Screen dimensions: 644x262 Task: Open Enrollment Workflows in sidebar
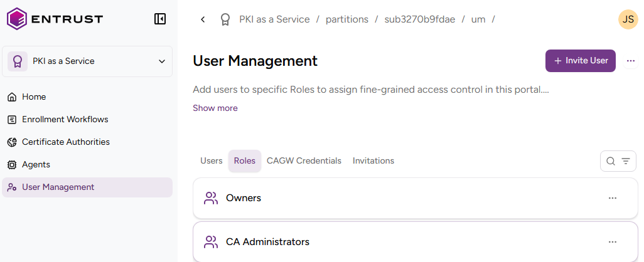click(x=65, y=120)
